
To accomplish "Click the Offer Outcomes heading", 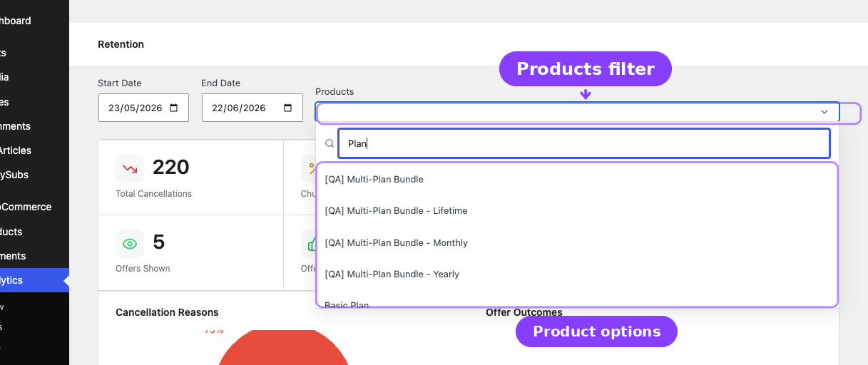I will click(x=524, y=312).
